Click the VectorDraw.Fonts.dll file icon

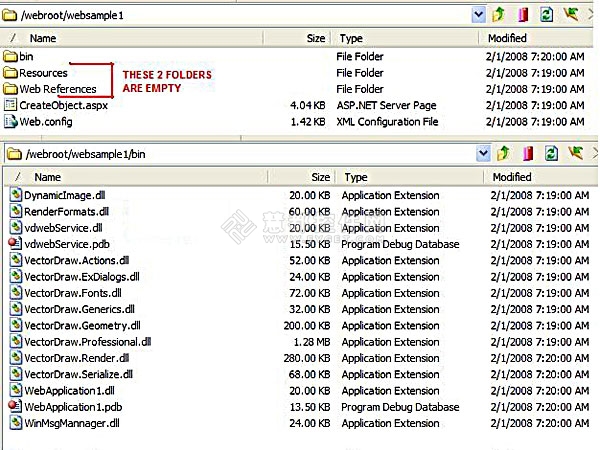click(x=15, y=293)
